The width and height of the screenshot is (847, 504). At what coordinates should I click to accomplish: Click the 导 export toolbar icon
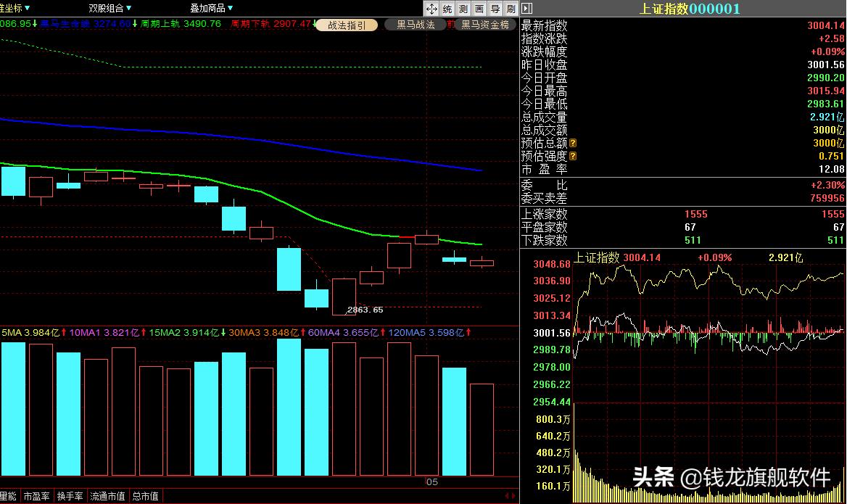point(495,9)
